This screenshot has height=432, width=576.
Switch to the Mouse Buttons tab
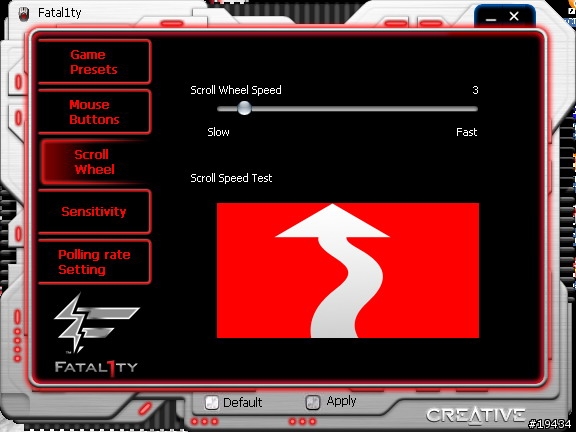click(x=94, y=112)
